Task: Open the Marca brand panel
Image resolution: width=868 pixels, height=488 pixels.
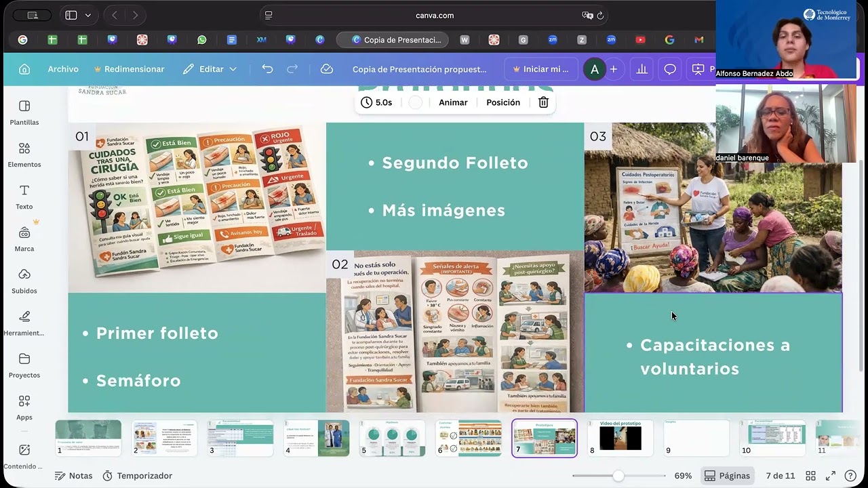Action: (x=24, y=239)
